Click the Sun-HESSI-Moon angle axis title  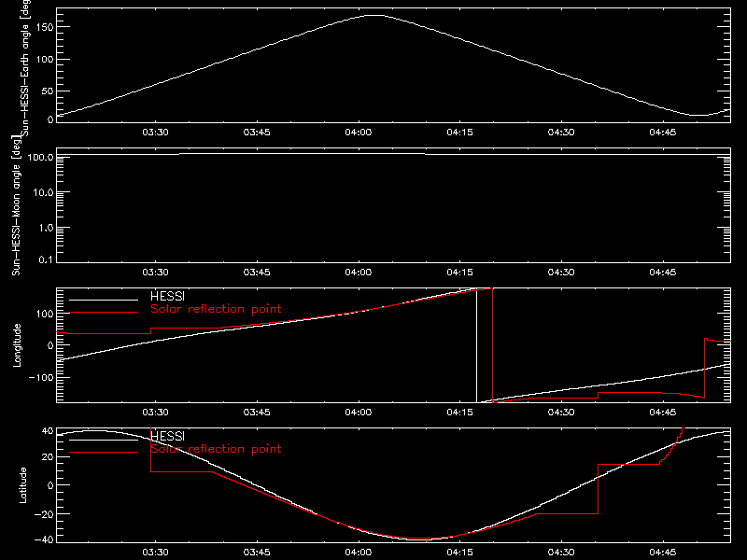coord(16,205)
